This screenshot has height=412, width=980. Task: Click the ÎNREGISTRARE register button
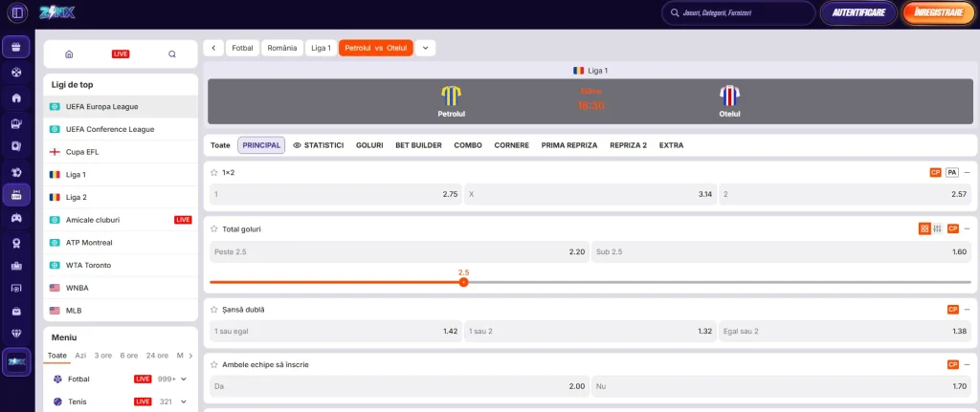(x=939, y=12)
